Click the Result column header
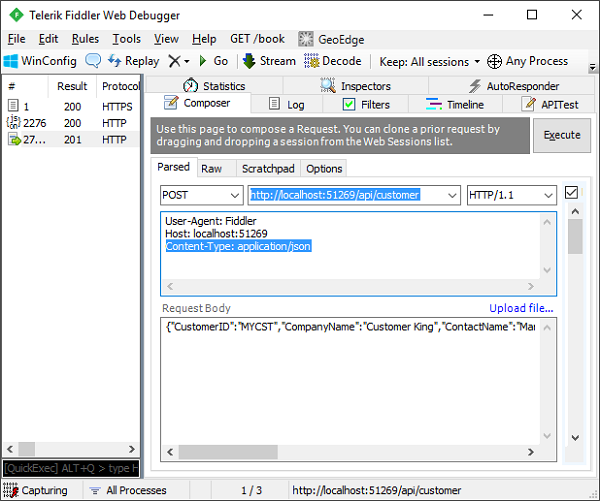This screenshot has height=501, width=600. (72, 86)
